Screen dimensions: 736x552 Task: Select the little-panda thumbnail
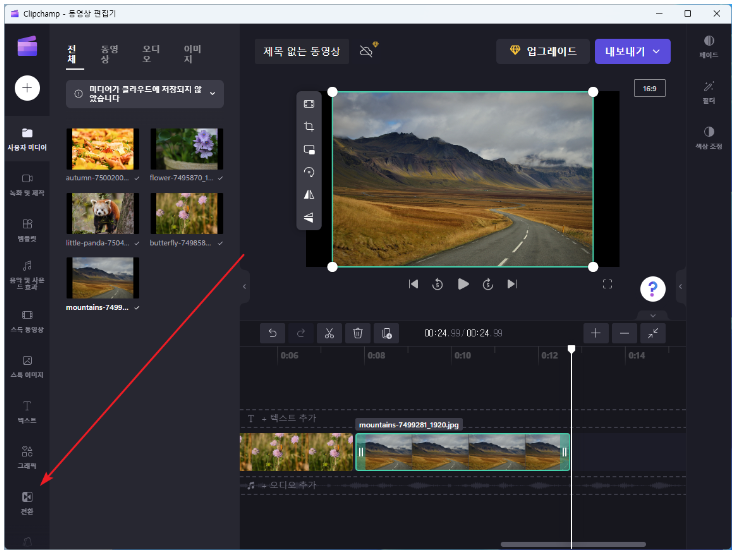103,214
